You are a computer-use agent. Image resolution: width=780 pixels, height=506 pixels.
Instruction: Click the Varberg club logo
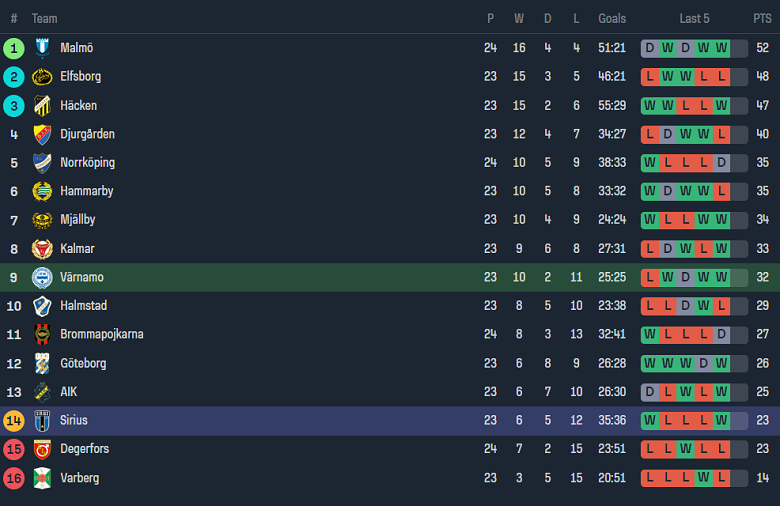42,478
